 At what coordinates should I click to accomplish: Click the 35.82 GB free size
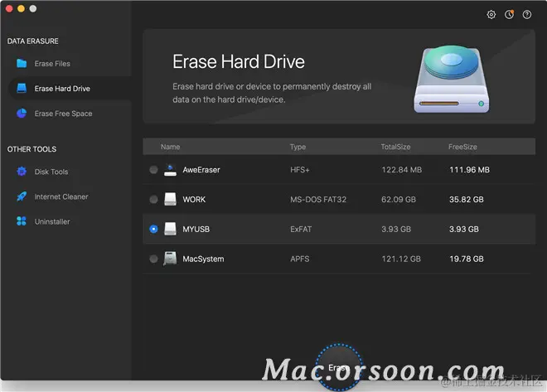[x=467, y=199]
